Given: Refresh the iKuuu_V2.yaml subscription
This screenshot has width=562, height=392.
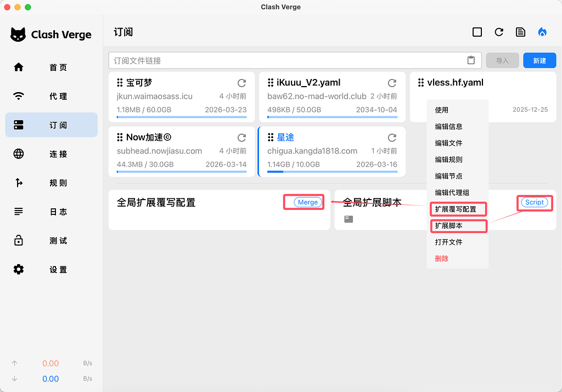Looking at the screenshot, I should coord(392,83).
